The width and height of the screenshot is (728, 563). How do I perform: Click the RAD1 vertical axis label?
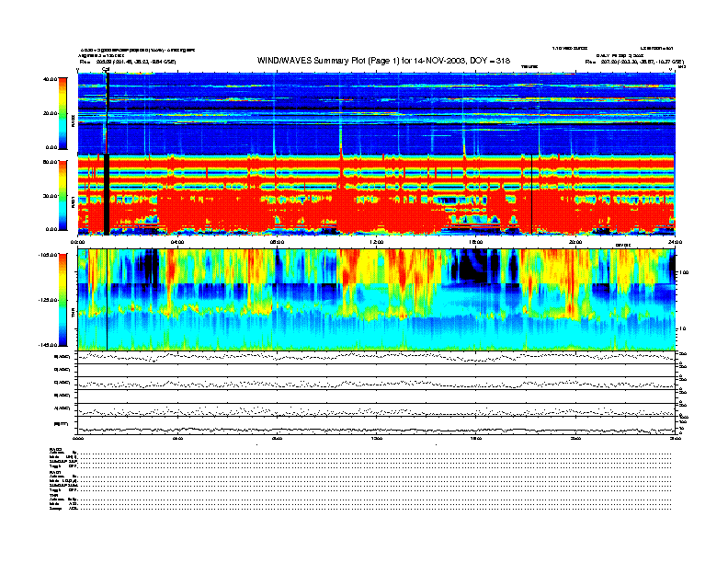(73, 202)
